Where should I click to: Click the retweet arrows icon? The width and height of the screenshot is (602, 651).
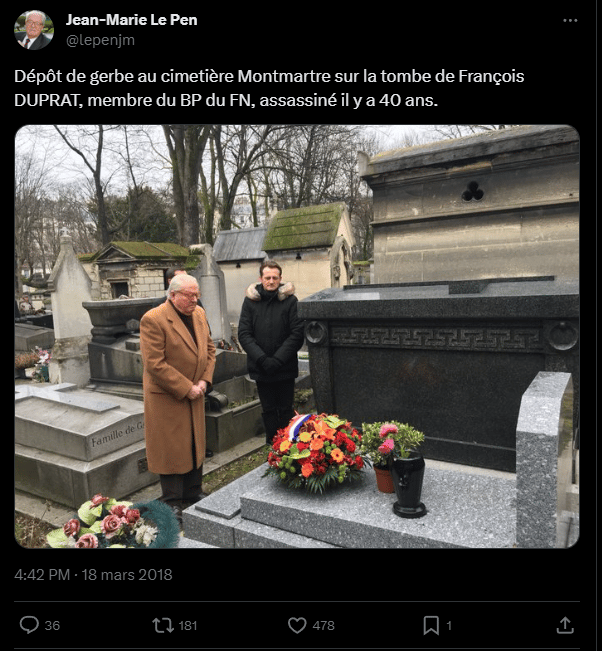coord(163,625)
